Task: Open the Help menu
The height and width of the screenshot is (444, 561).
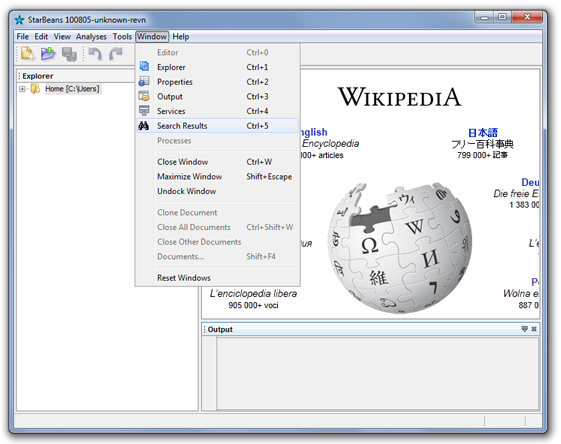Action: (181, 36)
